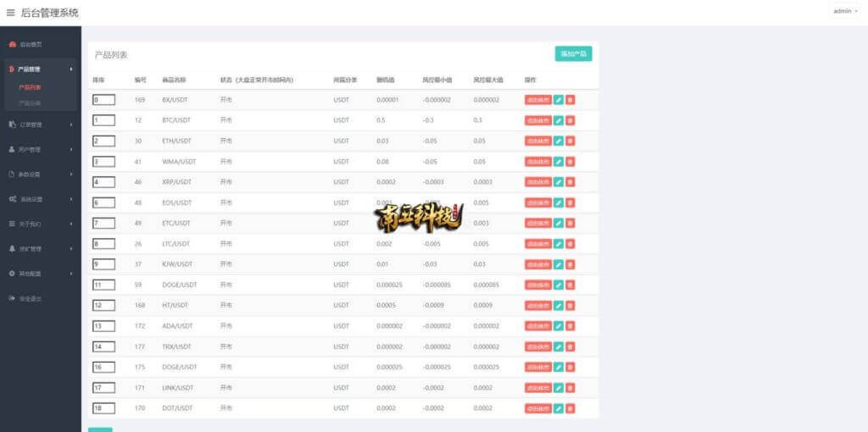Edit the BTC/USDT product via pencil icon

559,120
